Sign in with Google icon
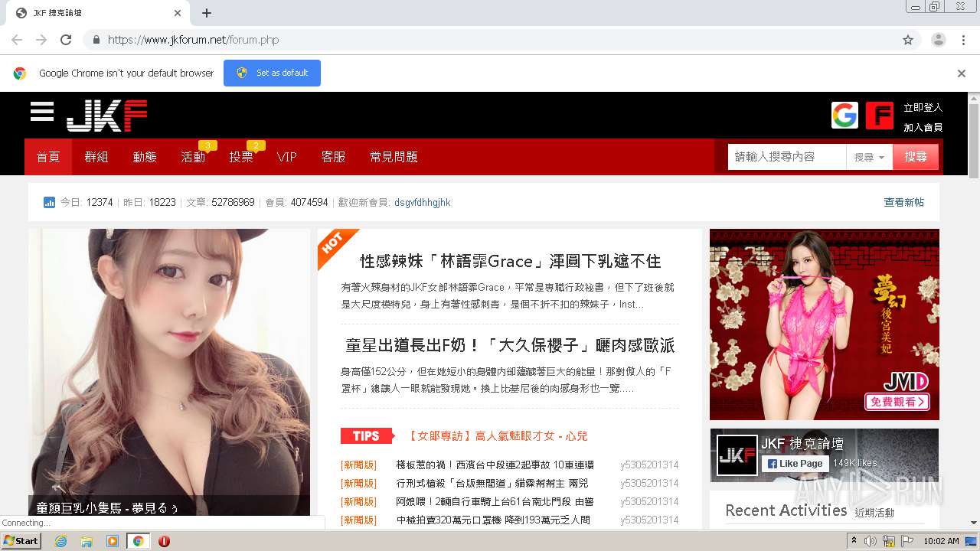 coord(844,116)
